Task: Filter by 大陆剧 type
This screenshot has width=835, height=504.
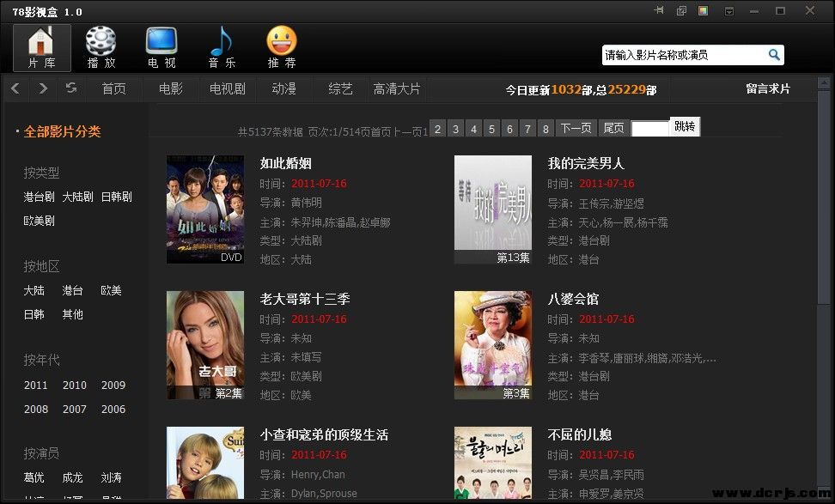Action: [x=78, y=197]
